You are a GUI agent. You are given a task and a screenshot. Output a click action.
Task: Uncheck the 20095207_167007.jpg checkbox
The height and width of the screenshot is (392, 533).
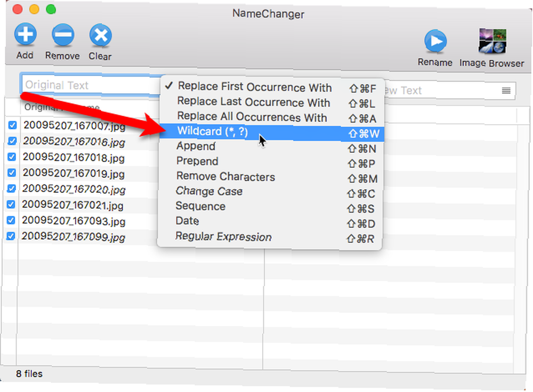[x=13, y=125]
